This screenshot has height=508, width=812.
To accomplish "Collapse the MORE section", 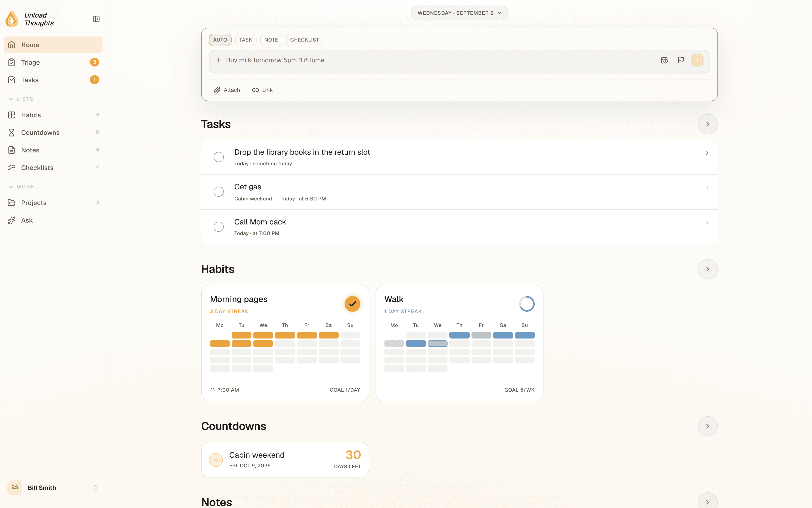I will [21, 187].
